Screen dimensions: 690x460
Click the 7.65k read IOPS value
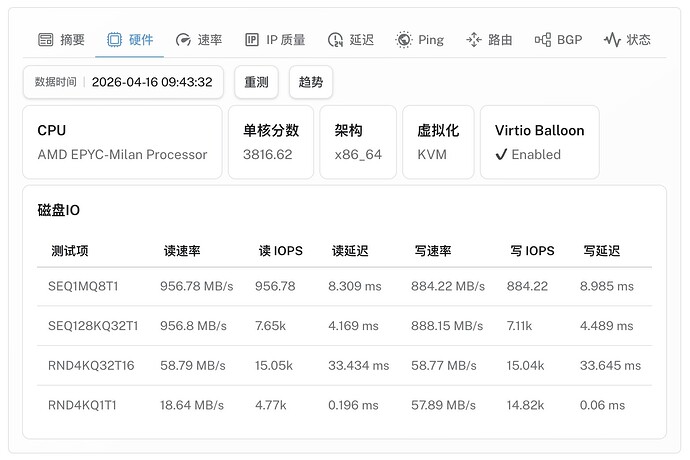[x=270, y=326]
